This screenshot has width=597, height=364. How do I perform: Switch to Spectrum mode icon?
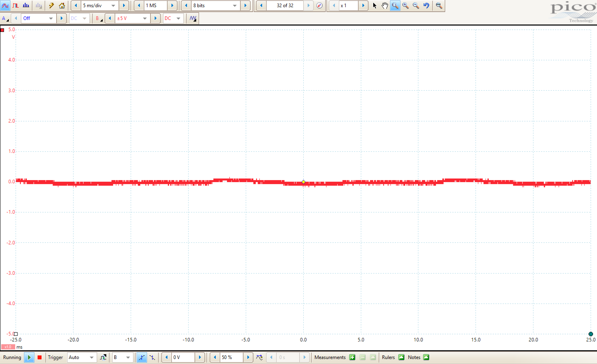[26, 5]
